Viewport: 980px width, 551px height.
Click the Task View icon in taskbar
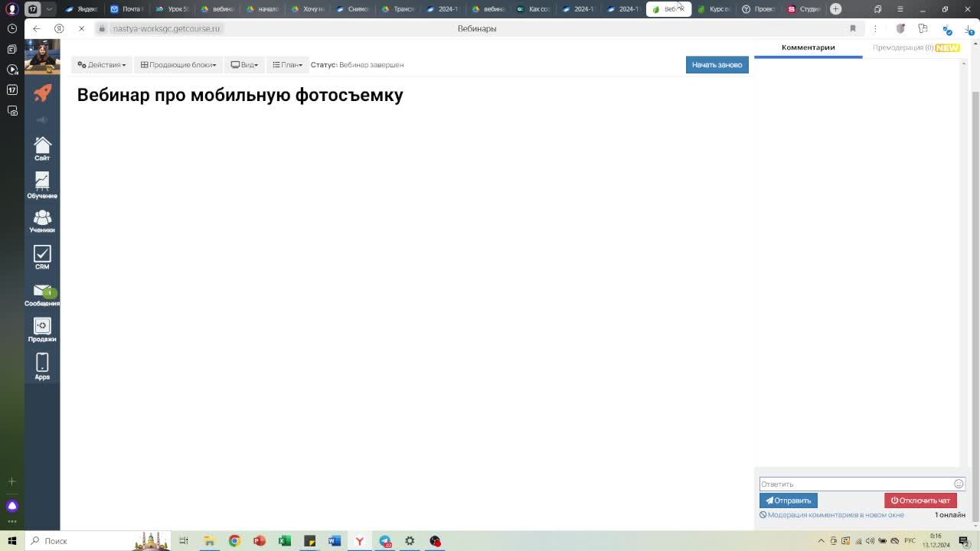point(184,541)
